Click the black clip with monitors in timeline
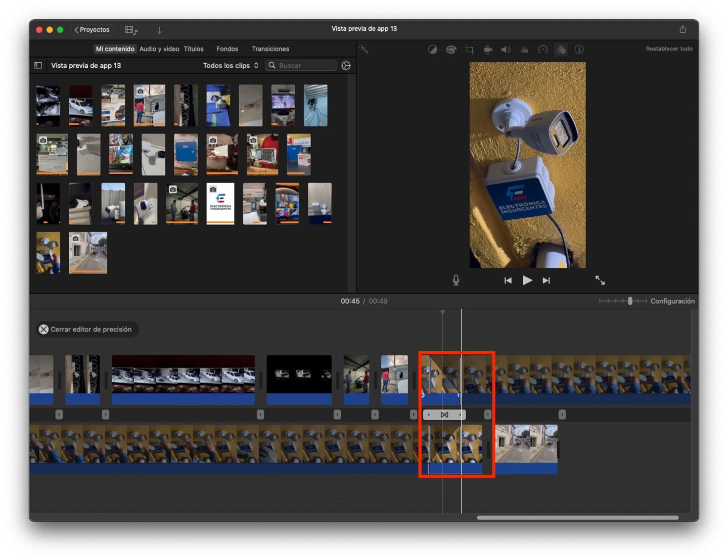728x560 pixels. [299, 380]
